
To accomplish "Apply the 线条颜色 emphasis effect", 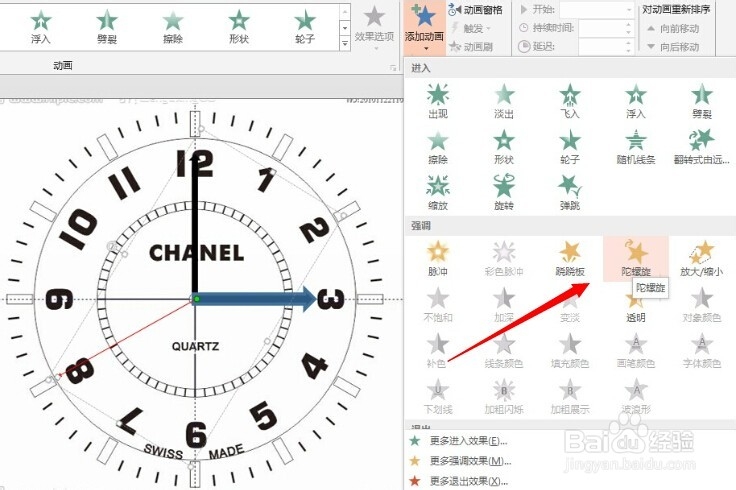I will [504, 351].
